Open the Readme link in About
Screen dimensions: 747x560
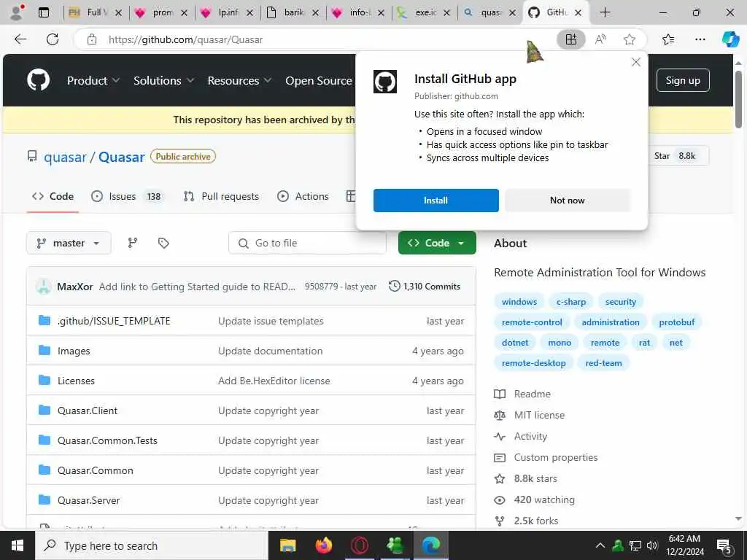click(x=532, y=394)
